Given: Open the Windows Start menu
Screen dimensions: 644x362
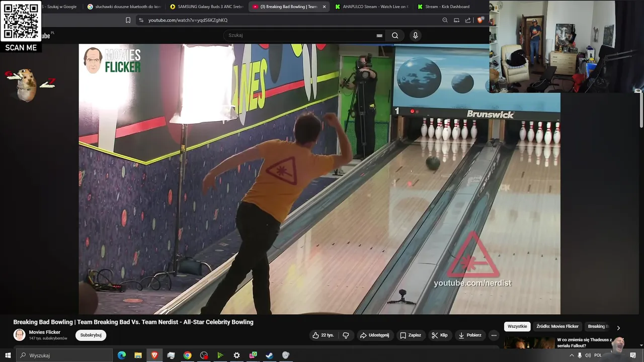Looking at the screenshot, I should (x=8, y=355).
